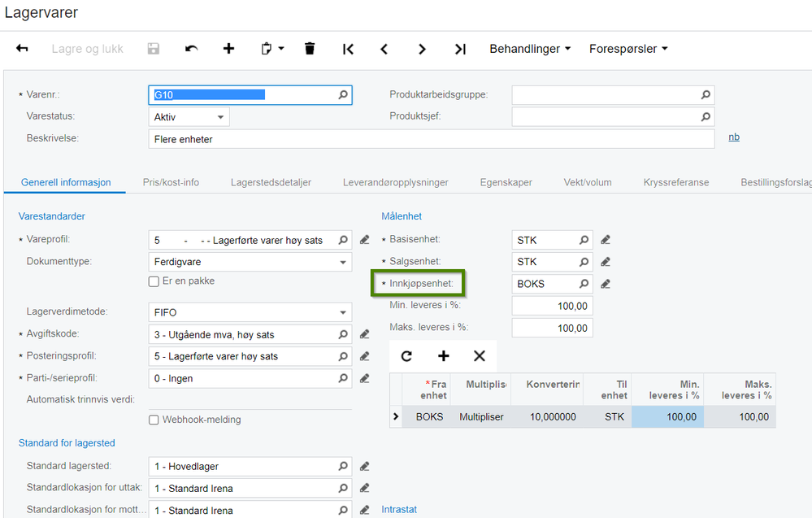Expand the Dokumenttype dropdown
The width and height of the screenshot is (812, 518).
click(x=250, y=262)
